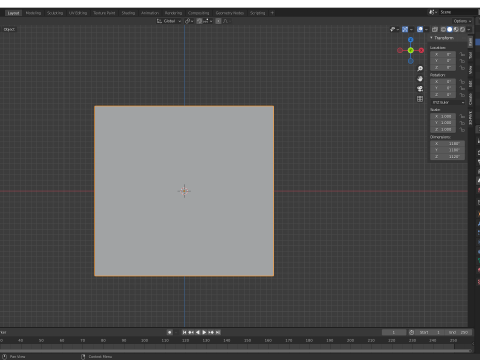Image resolution: width=480 pixels, height=360 pixels.
Task: Switch to Animation workspace tab
Action: pyautogui.click(x=150, y=13)
